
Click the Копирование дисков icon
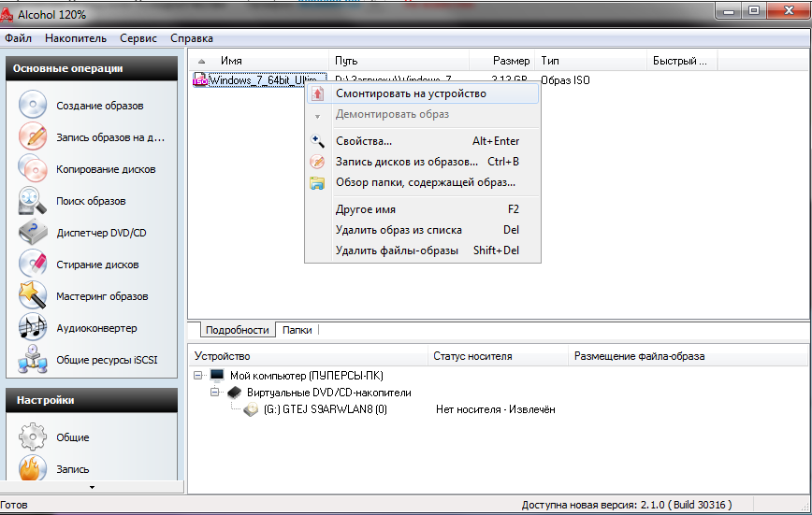point(33,169)
